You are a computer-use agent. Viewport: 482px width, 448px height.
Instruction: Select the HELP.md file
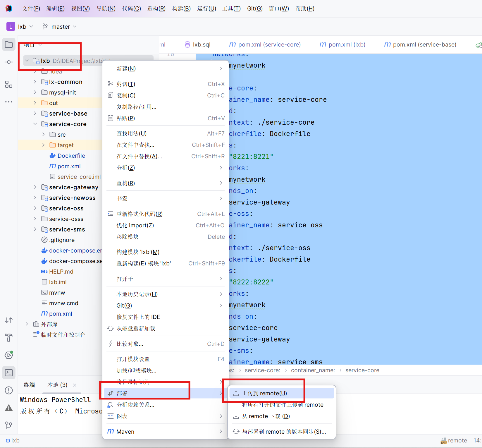pyautogui.click(x=61, y=272)
